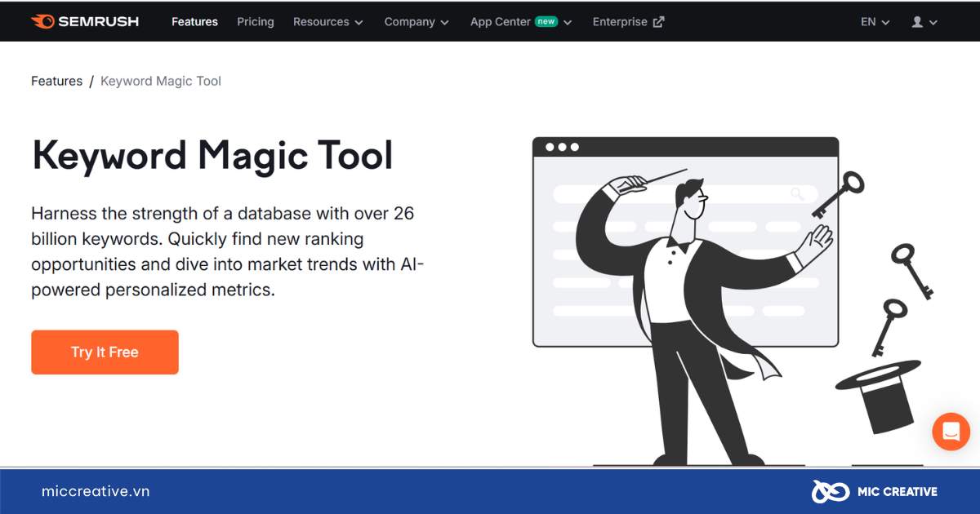Open the user account menu icon

pyautogui.click(x=924, y=22)
